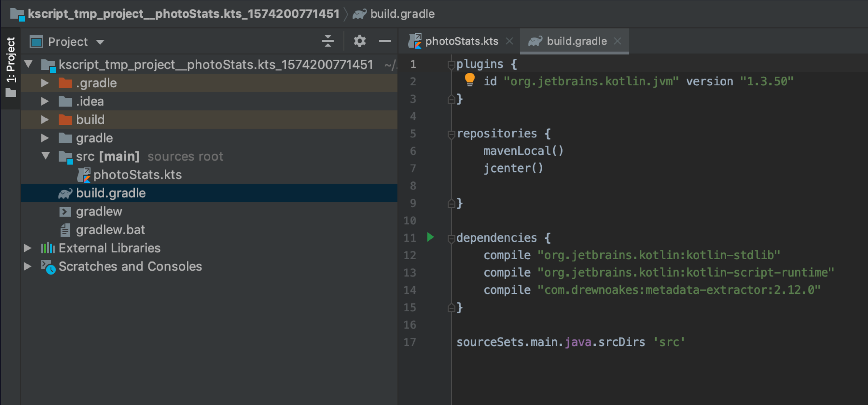868x405 pixels.
Task: Hide the Project panel with minus icon
Action: 385,41
